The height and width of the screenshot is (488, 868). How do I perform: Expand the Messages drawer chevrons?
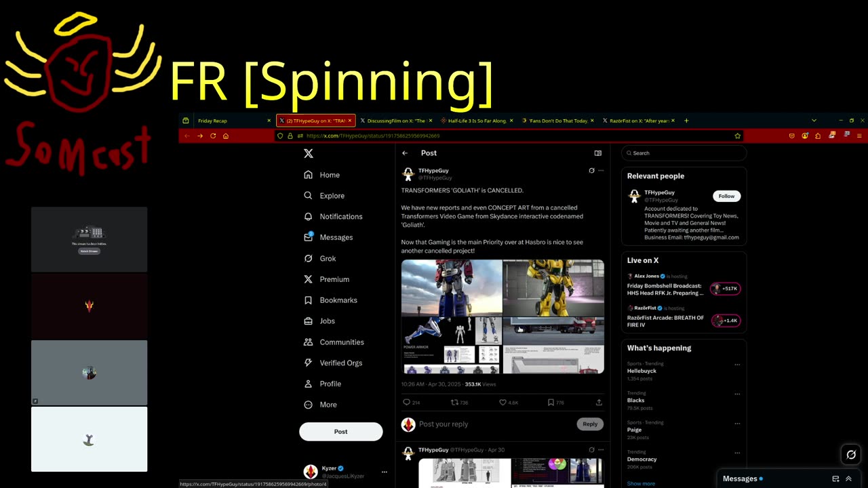coord(848,479)
